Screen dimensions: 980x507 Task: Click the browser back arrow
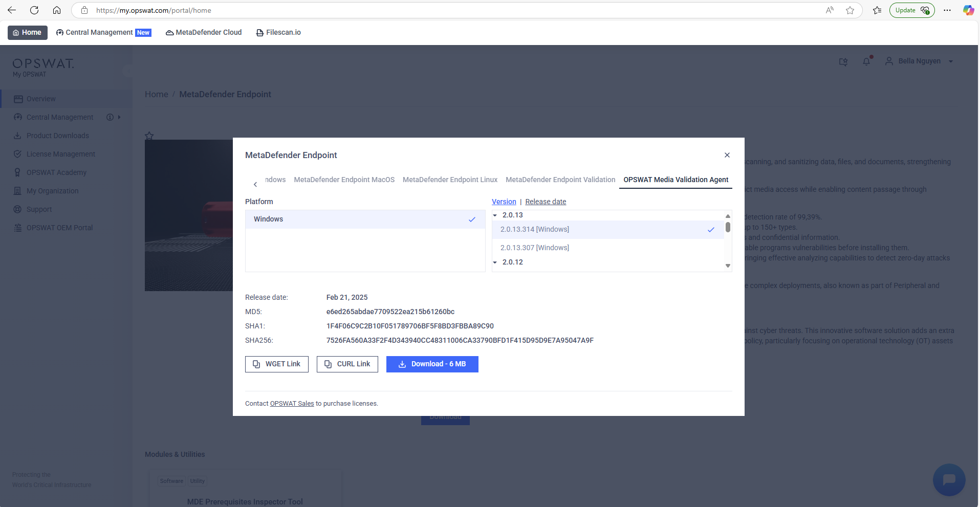[12, 10]
